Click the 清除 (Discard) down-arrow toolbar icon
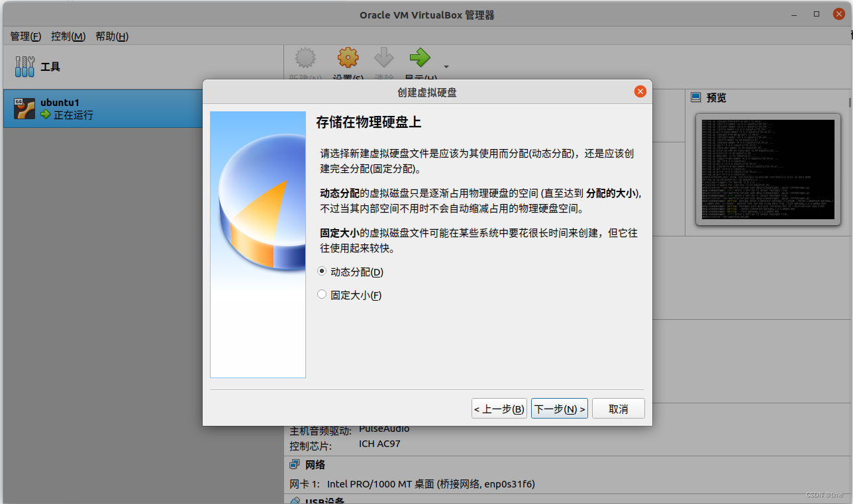The width and height of the screenshot is (853, 504). click(x=384, y=58)
